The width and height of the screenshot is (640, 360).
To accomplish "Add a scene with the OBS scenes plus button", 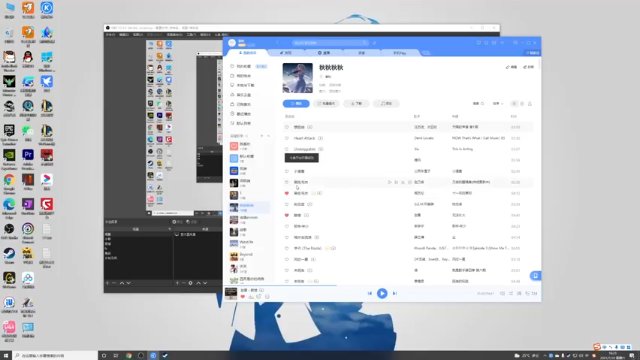I will tap(107, 283).
